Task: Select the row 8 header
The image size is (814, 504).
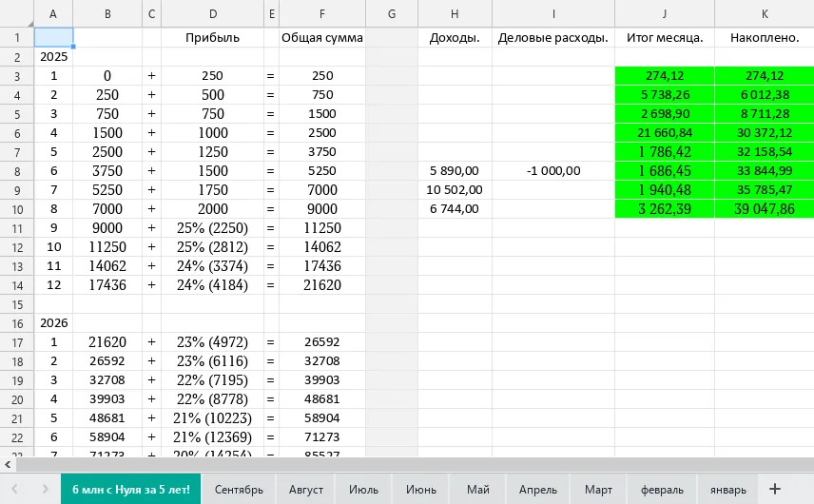Action: pyautogui.click(x=16, y=171)
